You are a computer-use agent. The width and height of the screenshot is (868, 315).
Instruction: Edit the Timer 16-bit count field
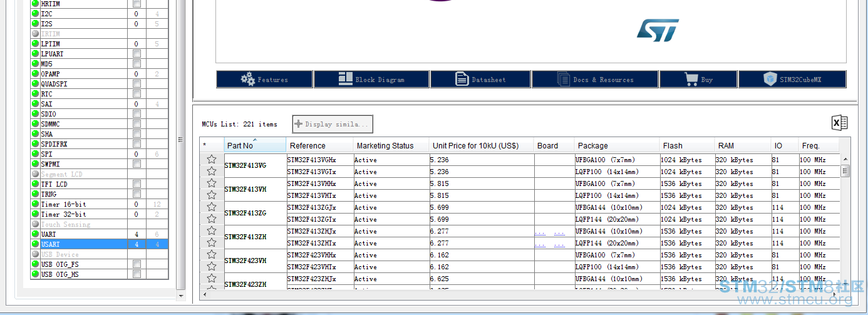point(137,204)
